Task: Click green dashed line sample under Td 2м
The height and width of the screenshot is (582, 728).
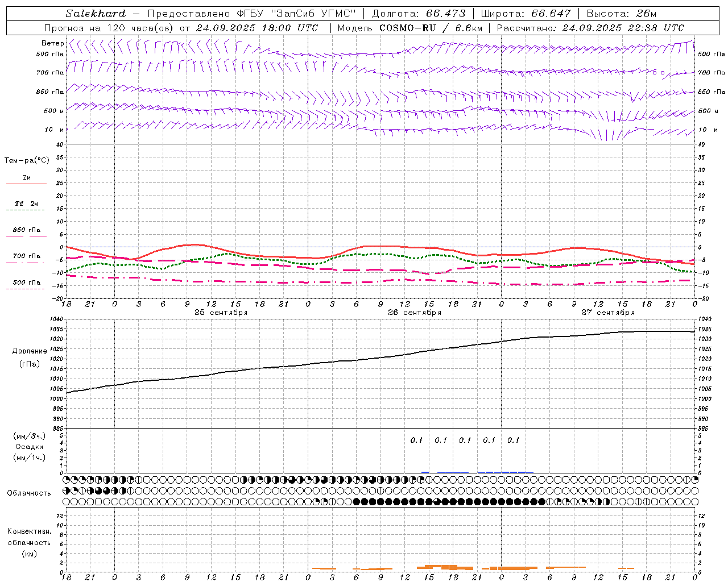Action: pyautogui.click(x=26, y=210)
